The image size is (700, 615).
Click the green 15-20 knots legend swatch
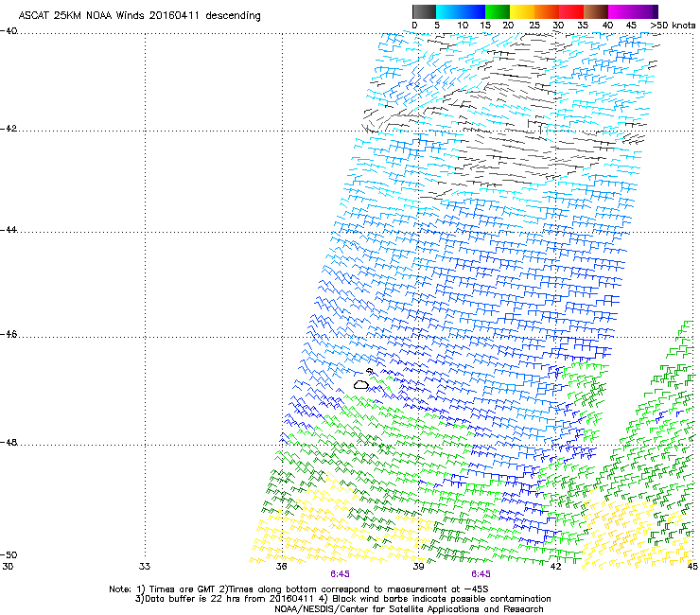tap(498, 11)
